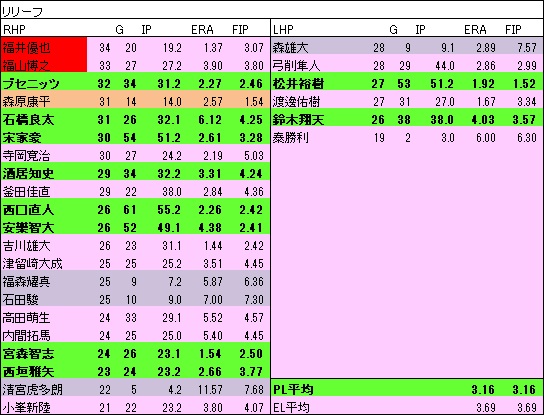Click the 石橋良太 name cell
The image size is (544, 415).
tap(28, 120)
